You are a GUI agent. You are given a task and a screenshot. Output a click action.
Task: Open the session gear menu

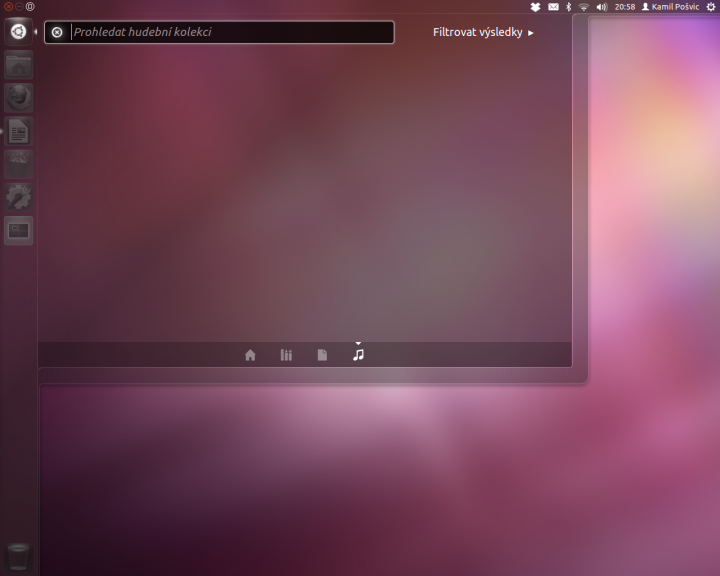[711, 7]
